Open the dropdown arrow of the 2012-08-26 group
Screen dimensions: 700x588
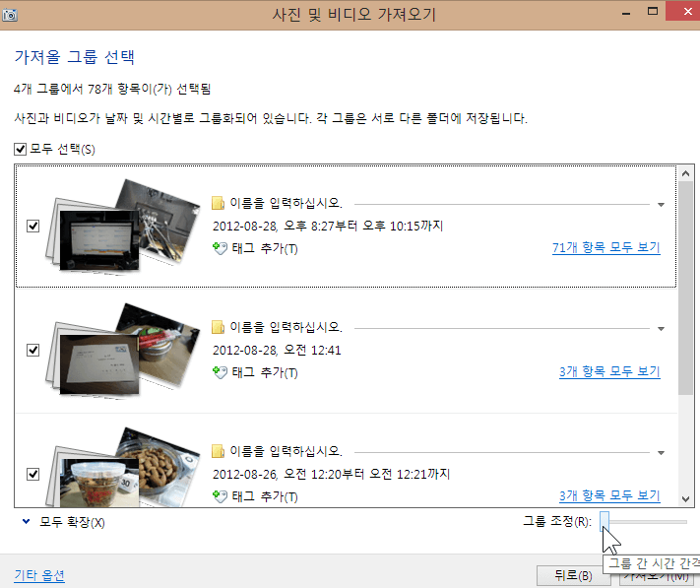(x=662, y=453)
